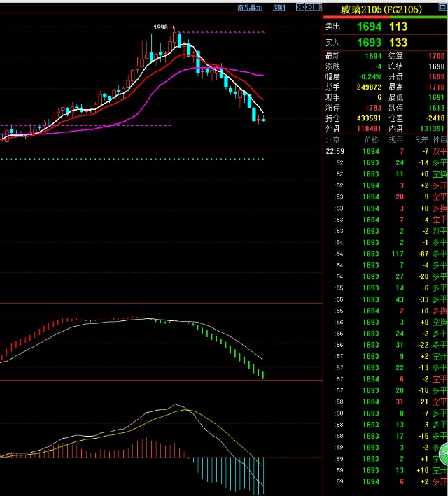
Task: Click the 最高 high value 1710
Action: [x=435, y=87]
